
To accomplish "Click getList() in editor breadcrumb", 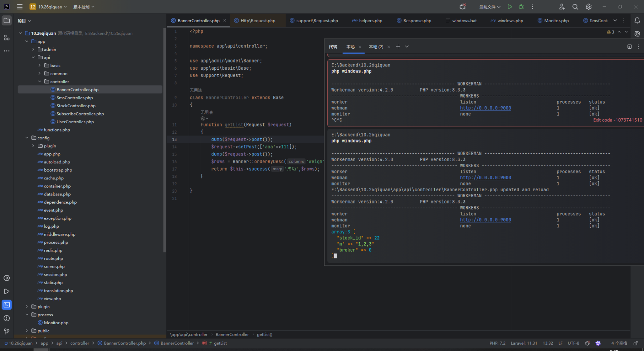I will [x=264, y=335].
